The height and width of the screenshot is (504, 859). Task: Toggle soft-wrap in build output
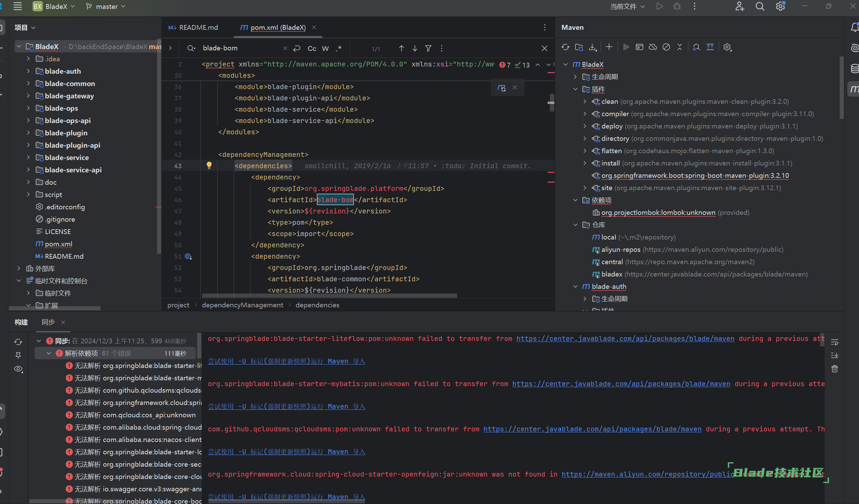835,342
